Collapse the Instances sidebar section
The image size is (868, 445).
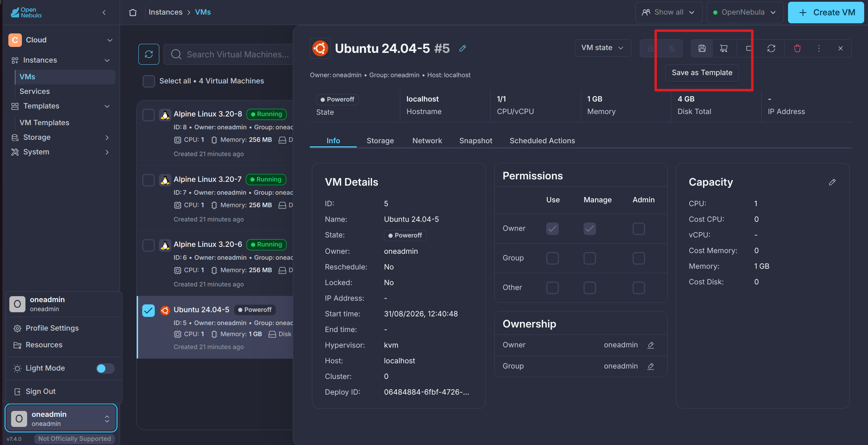107,60
